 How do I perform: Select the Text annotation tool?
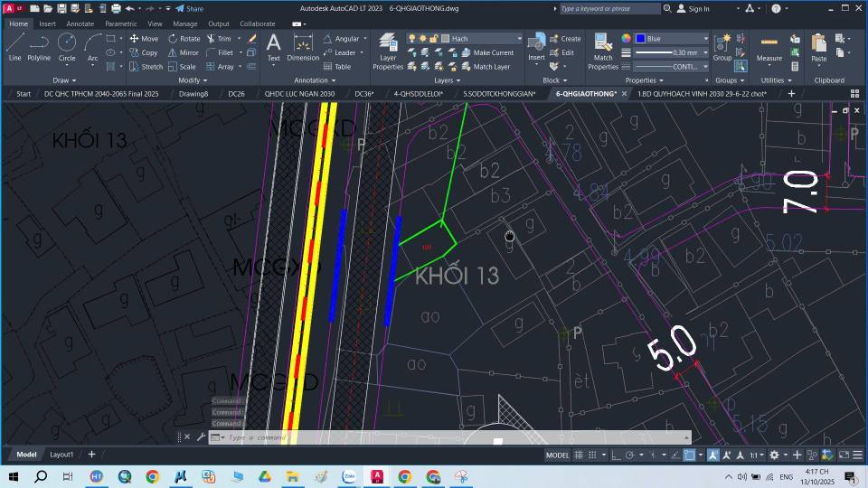273,48
